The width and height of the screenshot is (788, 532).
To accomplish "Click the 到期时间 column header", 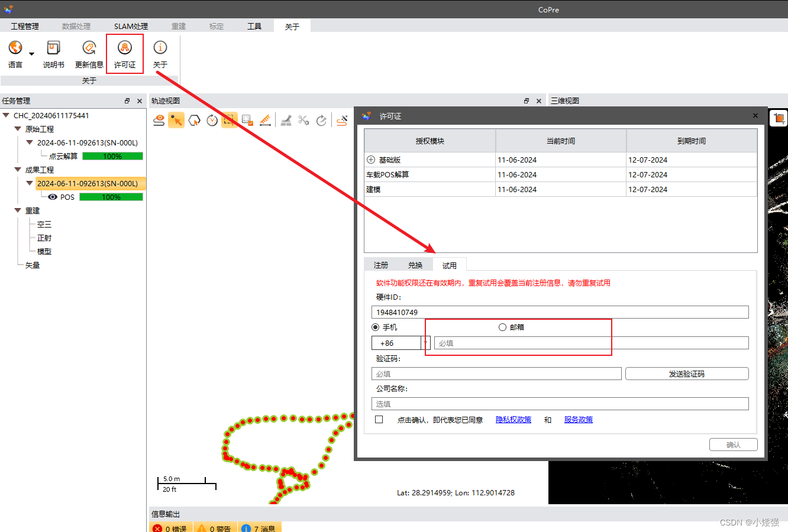I will [x=692, y=141].
